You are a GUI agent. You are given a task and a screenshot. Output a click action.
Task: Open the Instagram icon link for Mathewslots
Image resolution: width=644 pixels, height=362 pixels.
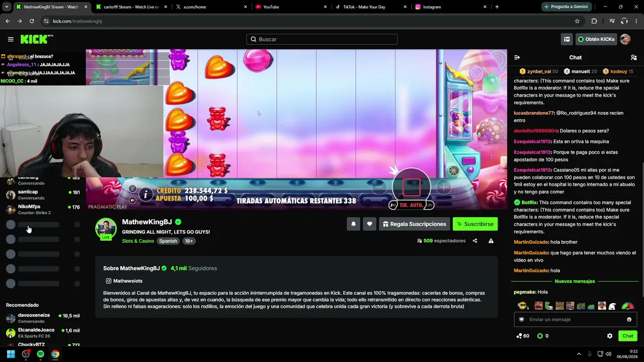click(x=108, y=281)
